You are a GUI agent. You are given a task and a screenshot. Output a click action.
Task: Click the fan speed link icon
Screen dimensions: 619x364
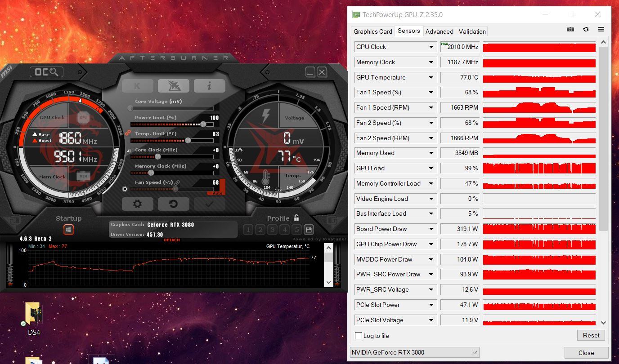click(x=177, y=182)
